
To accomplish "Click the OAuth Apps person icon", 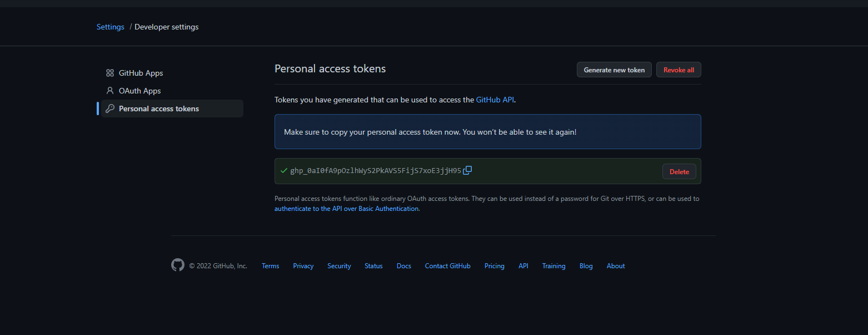I will pos(110,91).
